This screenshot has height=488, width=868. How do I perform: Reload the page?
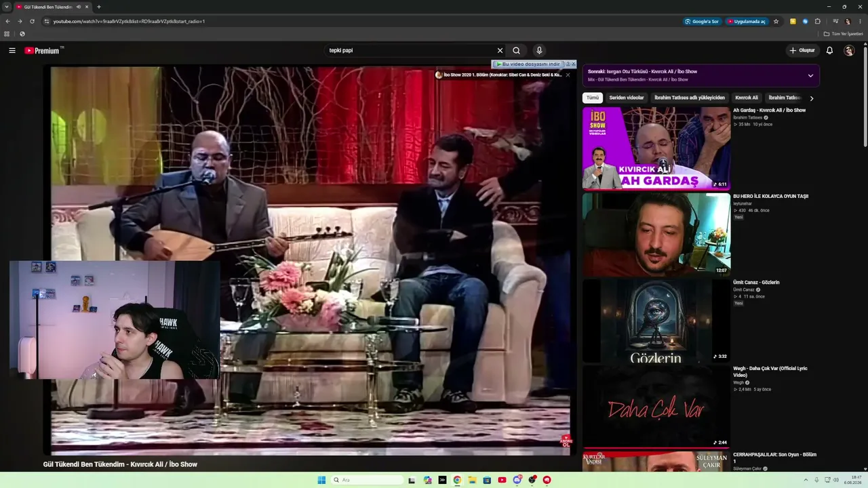[32, 21]
